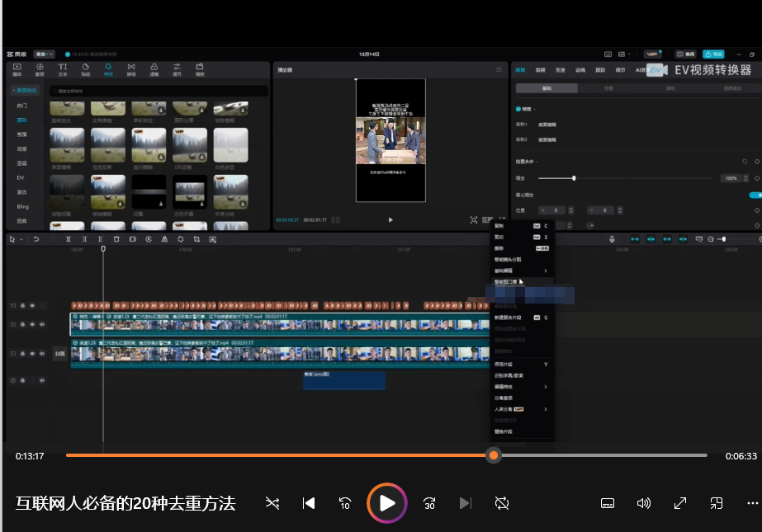Choose 分离音频 from the context menu
The image size is (762, 532).
pos(504,398)
